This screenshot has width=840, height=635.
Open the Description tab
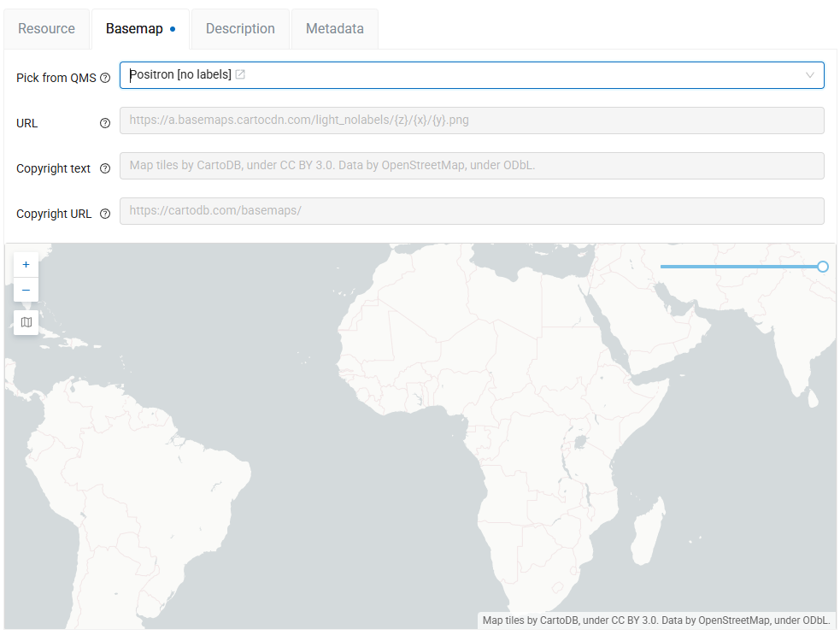[x=240, y=29]
